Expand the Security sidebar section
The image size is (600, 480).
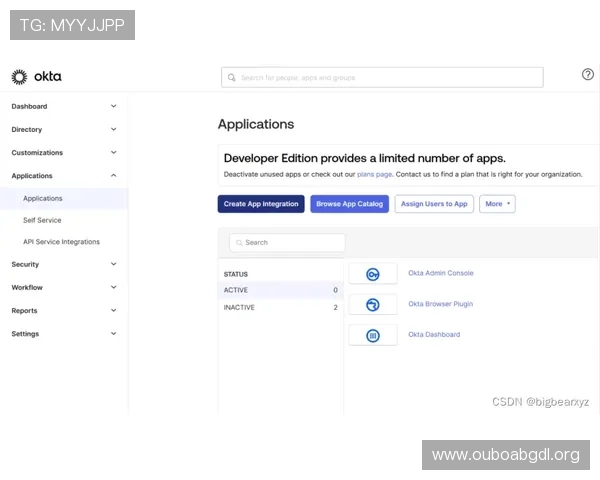pyautogui.click(x=113, y=264)
